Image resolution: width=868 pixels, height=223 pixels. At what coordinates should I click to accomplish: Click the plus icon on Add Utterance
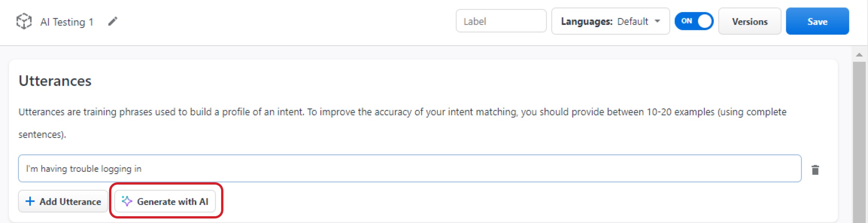tap(30, 202)
